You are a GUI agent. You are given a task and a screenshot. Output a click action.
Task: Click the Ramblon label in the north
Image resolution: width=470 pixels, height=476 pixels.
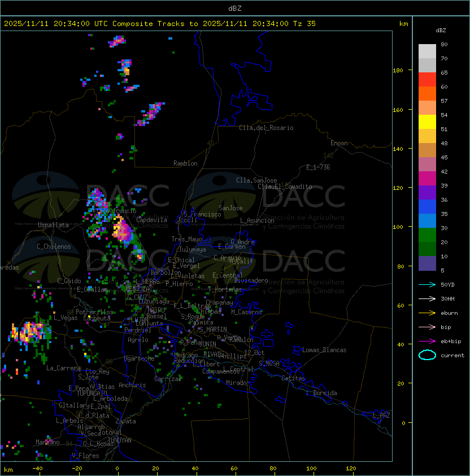(185, 163)
